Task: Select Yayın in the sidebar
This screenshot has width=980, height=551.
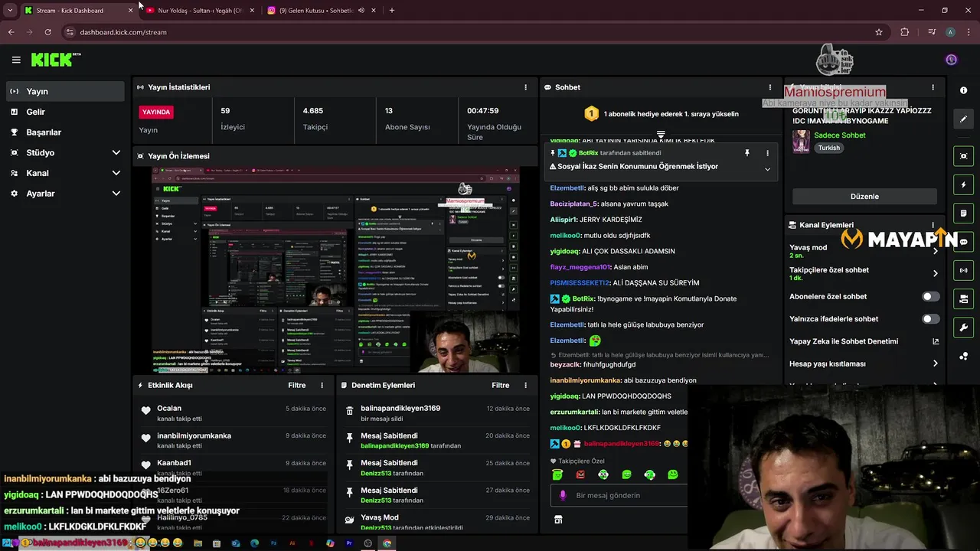Action: click(64, 91)
